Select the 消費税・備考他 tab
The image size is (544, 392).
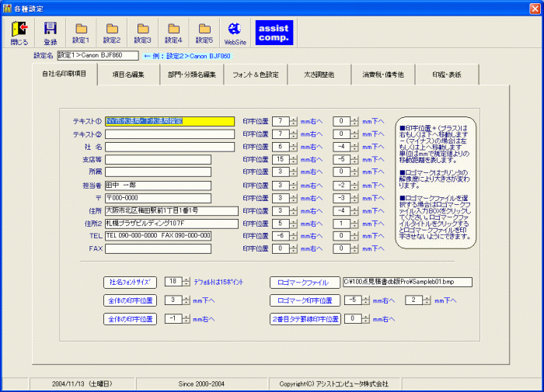pos(383,75)
